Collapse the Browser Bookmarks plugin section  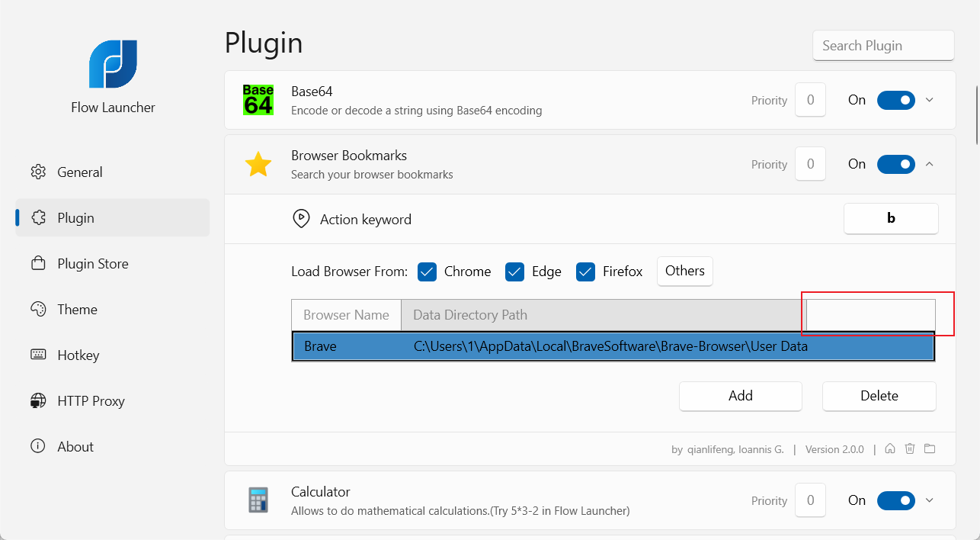929,164
